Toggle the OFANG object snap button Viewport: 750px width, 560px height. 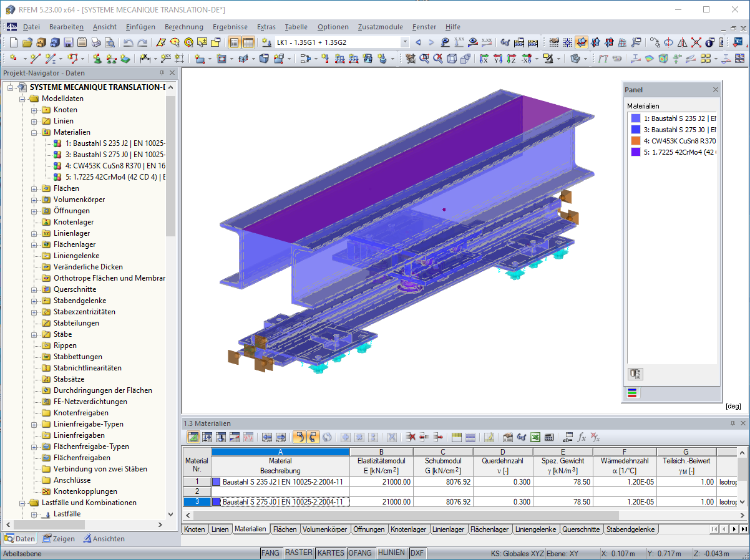pos(361,553)
